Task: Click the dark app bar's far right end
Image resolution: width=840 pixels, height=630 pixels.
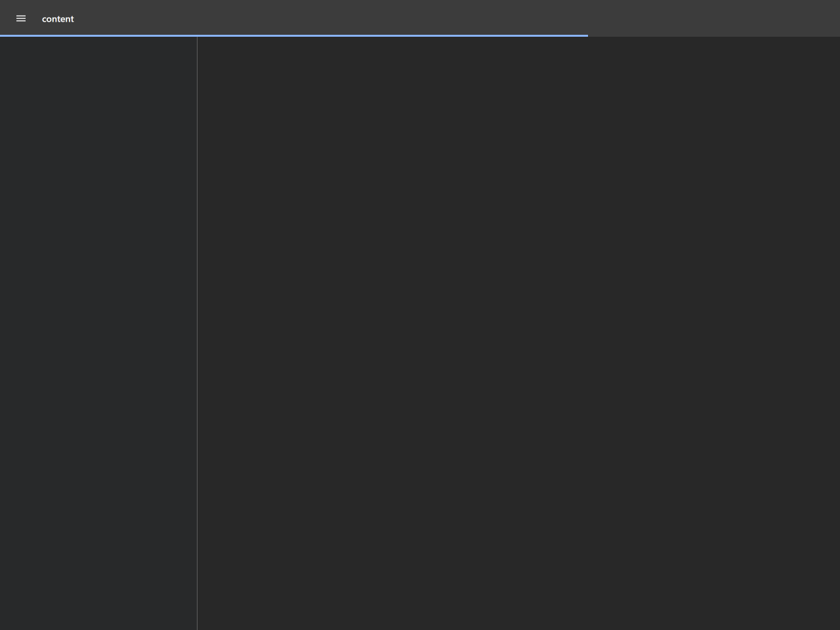Action: pos(827,18)
